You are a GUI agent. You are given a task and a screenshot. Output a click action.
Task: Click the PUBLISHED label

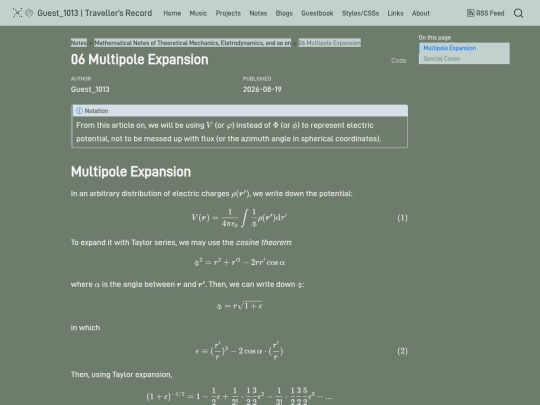click(257, 79)
